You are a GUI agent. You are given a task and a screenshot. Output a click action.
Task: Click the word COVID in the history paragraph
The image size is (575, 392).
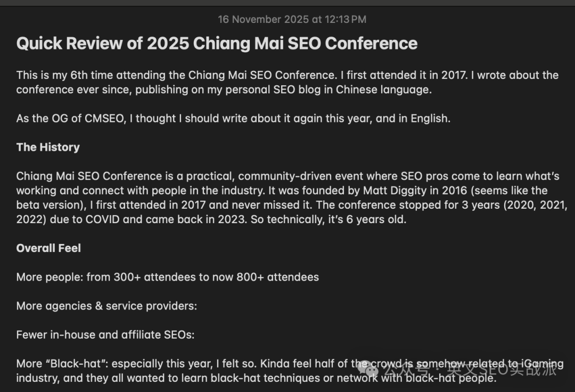click(x=102, y=219)
